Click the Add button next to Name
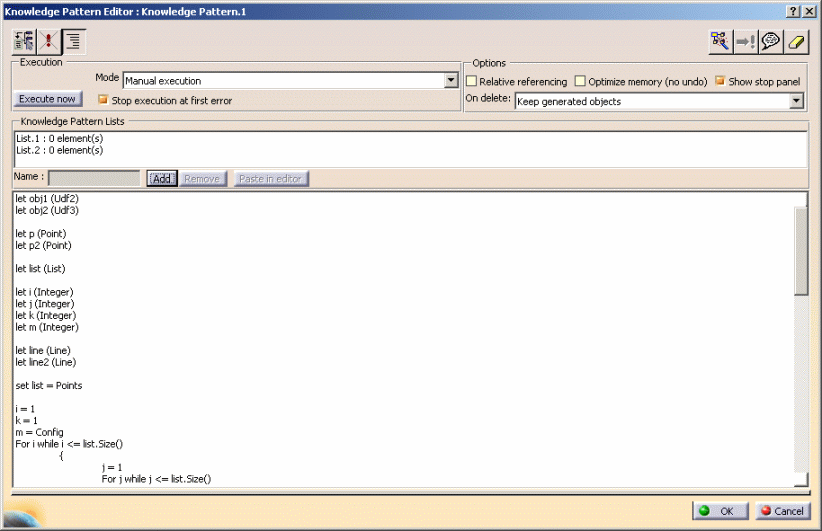 (162, 179)
